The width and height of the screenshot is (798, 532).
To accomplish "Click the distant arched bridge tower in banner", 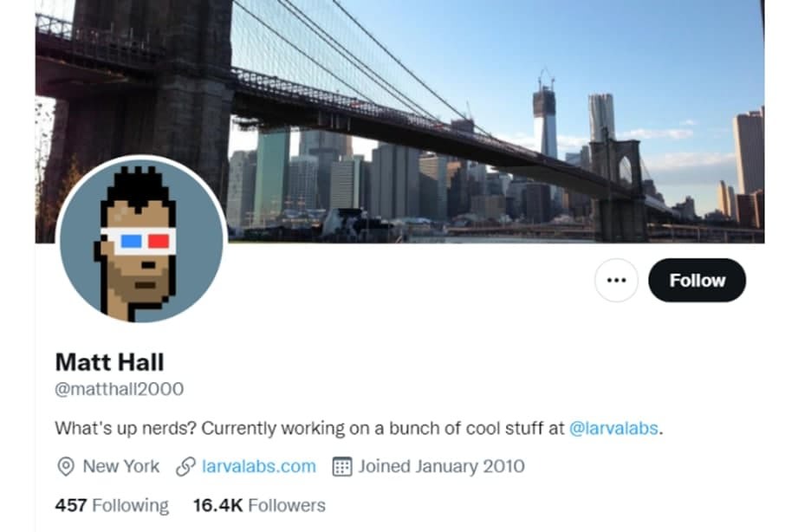I will 619,184.
